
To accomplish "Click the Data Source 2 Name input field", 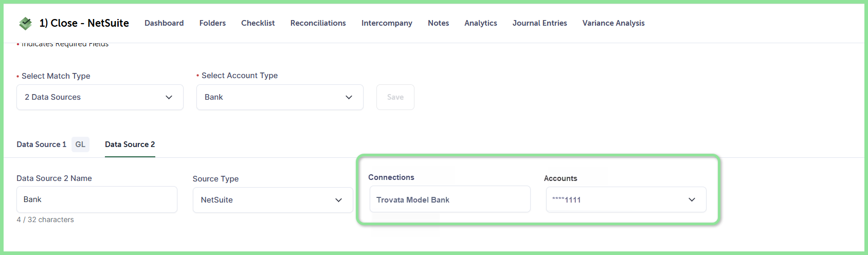I will coord(97,199).
